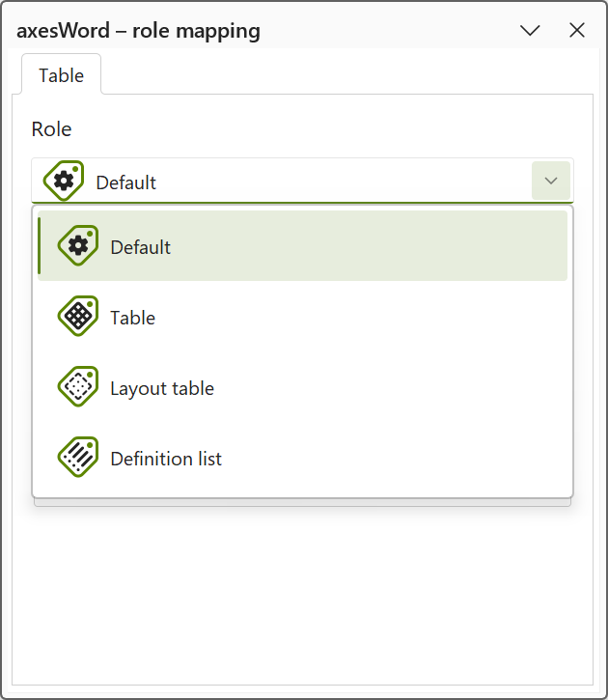Choose the Default option in the list
The width and height of the screenshot is (608, 700).
click(x=302, y=246)
